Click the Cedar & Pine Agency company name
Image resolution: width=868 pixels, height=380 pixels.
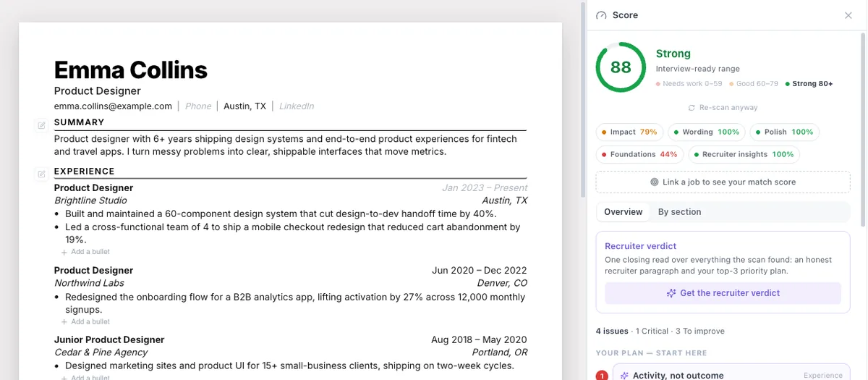click(101, 352)
